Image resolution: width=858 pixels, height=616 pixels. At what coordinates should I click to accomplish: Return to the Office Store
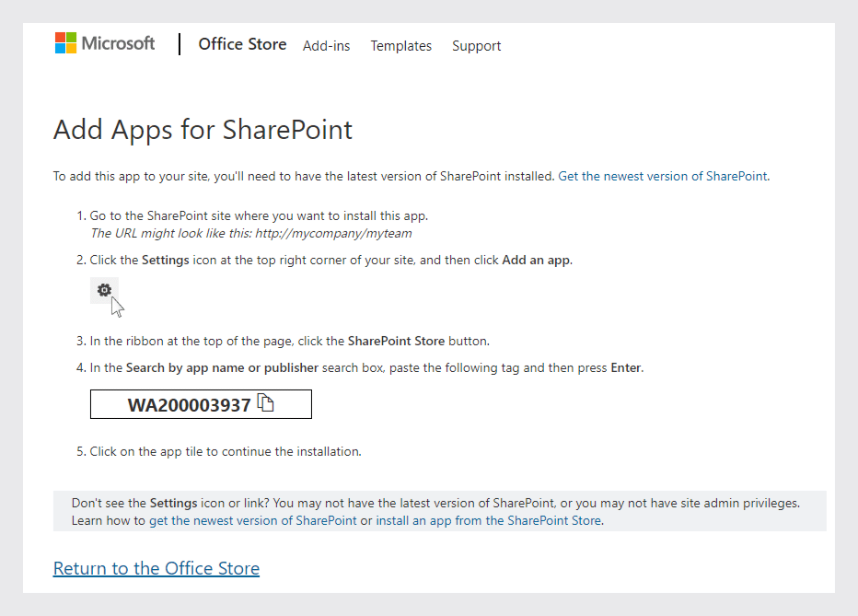(157, 568)
